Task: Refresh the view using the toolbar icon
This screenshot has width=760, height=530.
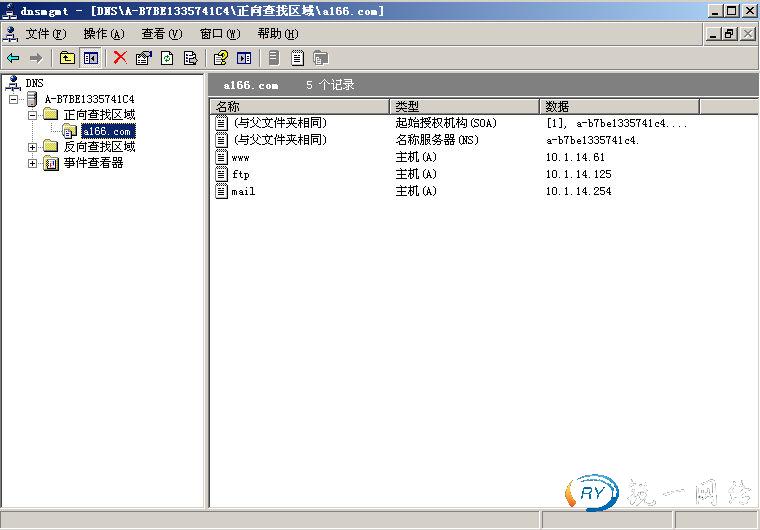Action: click(x=167, y=58)
